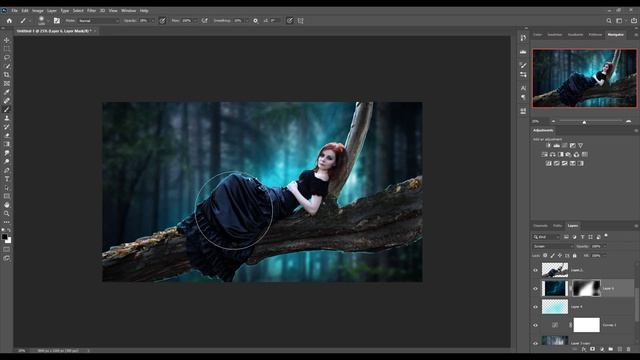Select the Rectangular Marquee tool
This screenshot has width=640, height=360.
pyautogui.click(x=7, y=49)
